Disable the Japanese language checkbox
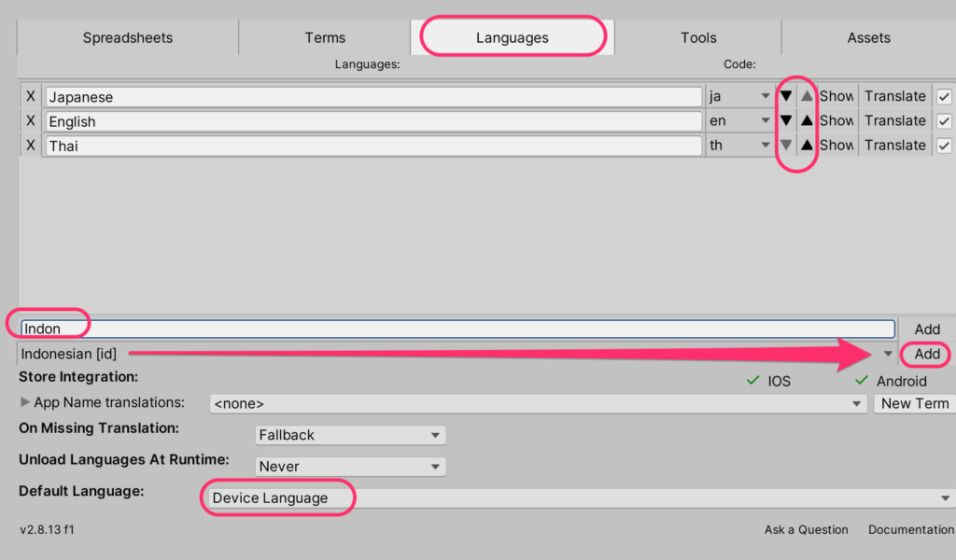Image resolution: width=956 pixels, height=560 pixels. (944, 96)
